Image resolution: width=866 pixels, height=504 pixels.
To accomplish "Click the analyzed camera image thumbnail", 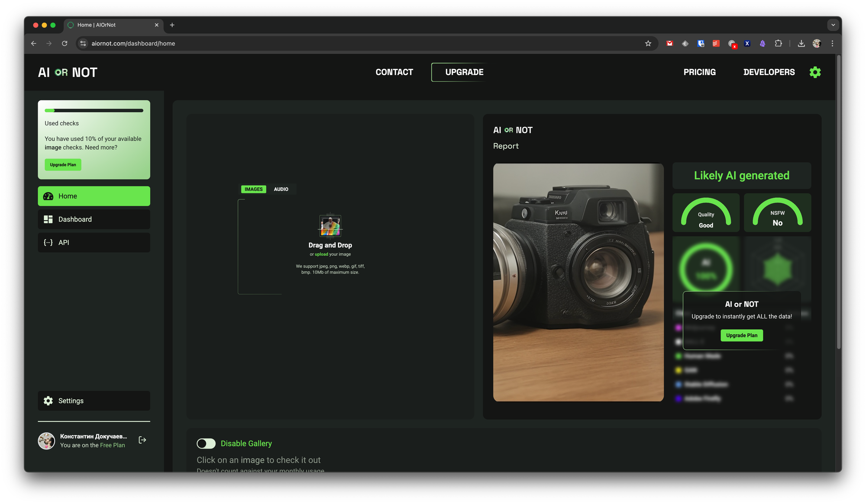I will coord(578,282).
